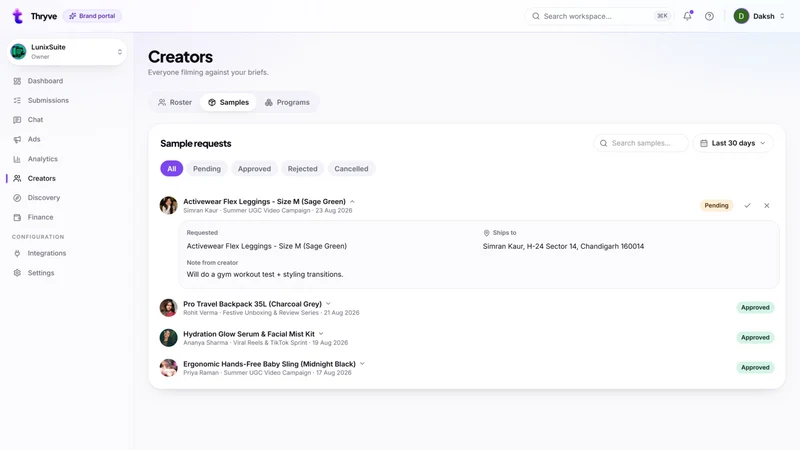Viewport: 800px width, 450px height.
Task: Click the Daksh avatar circle
Action: [x=741, y=16]
